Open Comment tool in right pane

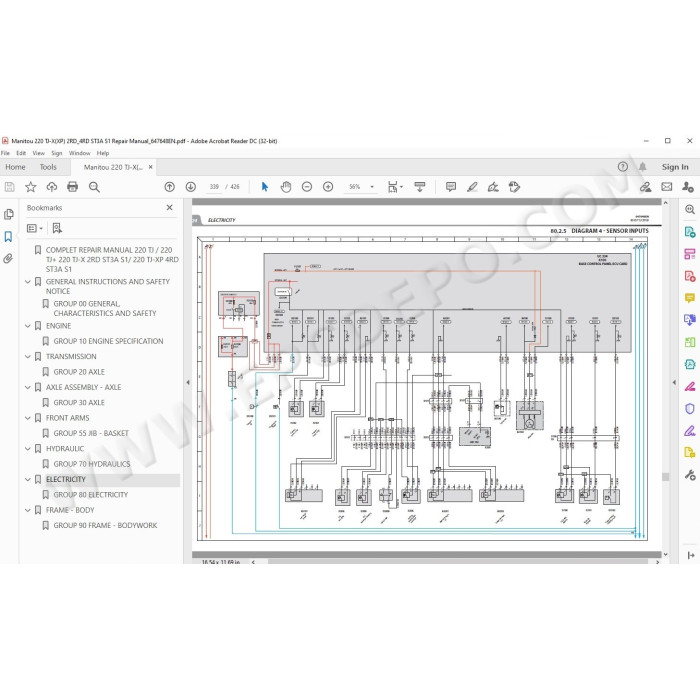(690, 298)
